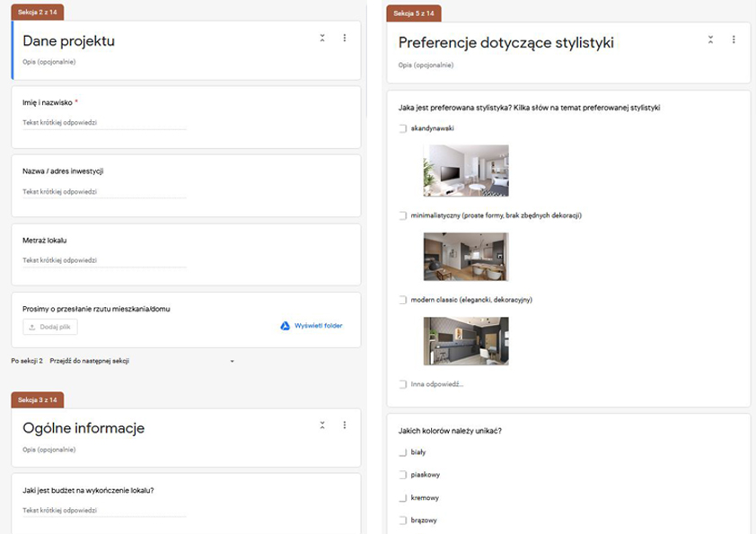Click the Inna odpowiedź option field
Screen dimensions: 756x534
(x=436, y=384)
